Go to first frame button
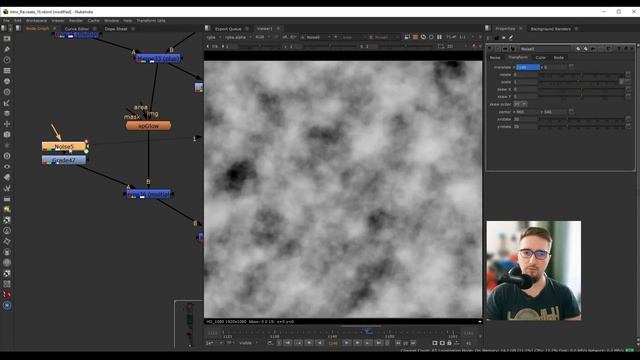Viewport: 640px width, 360px height. (x=288, y=343)
